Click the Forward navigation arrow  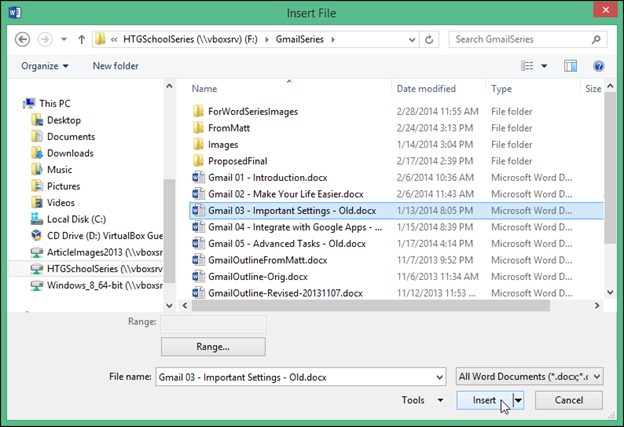pos(45,39)
